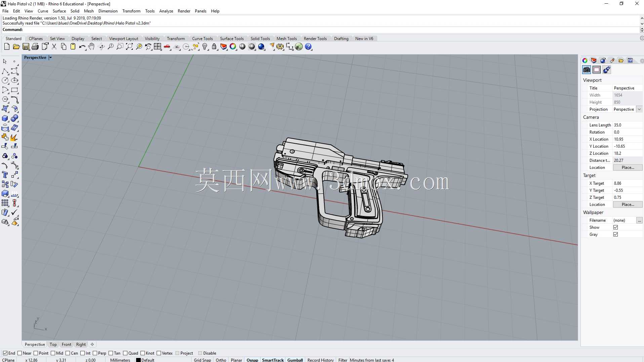This screenshot has height=362, width=644.
Task: Enable the Mid osnap checkbox
Action: [x=53, y=353]
